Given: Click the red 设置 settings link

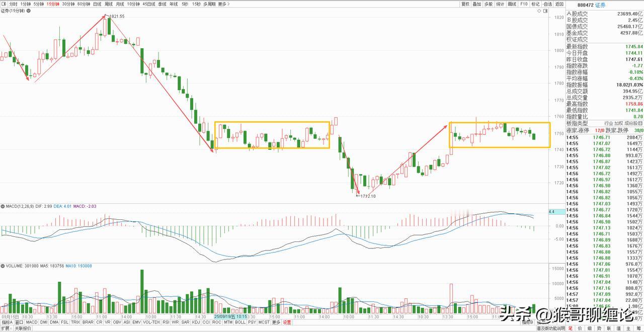Looking at the screenshot, I should click(287, 322).
